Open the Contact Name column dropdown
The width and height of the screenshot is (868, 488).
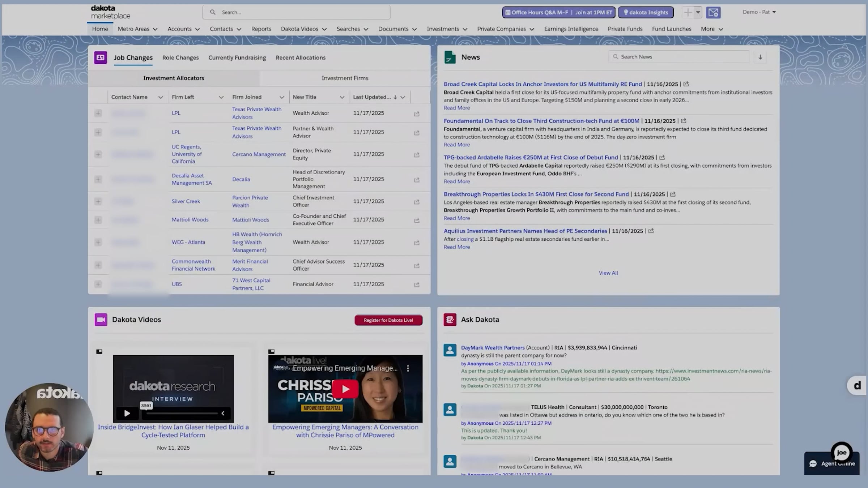pos(161,97)
